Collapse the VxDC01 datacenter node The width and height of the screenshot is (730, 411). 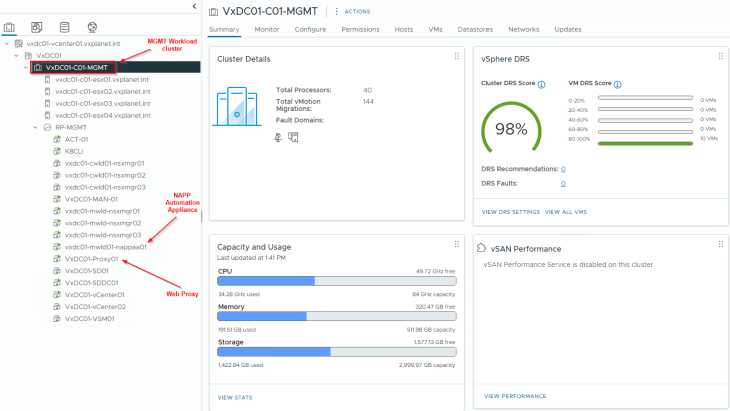pos(18,56)
